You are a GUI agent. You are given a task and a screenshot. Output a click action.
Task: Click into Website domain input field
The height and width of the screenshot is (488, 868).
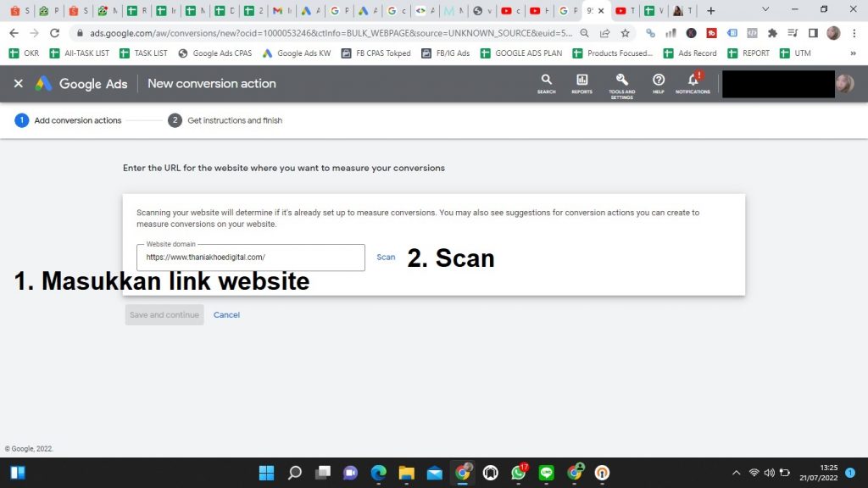(250, 258)
